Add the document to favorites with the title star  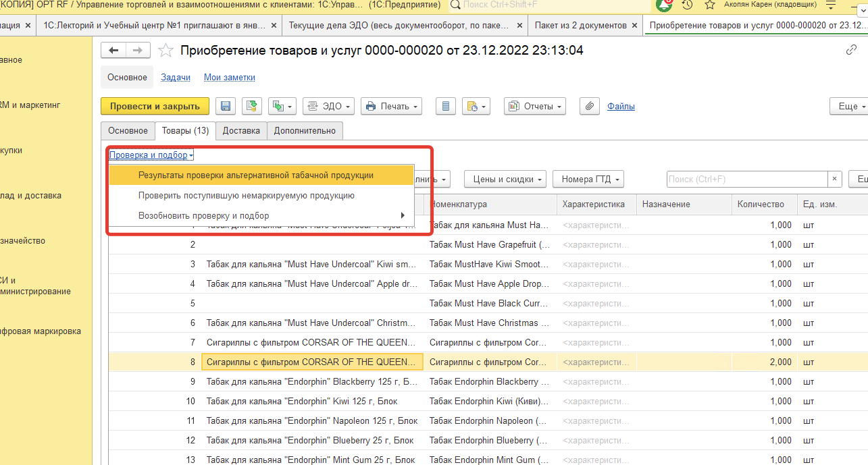165,51
